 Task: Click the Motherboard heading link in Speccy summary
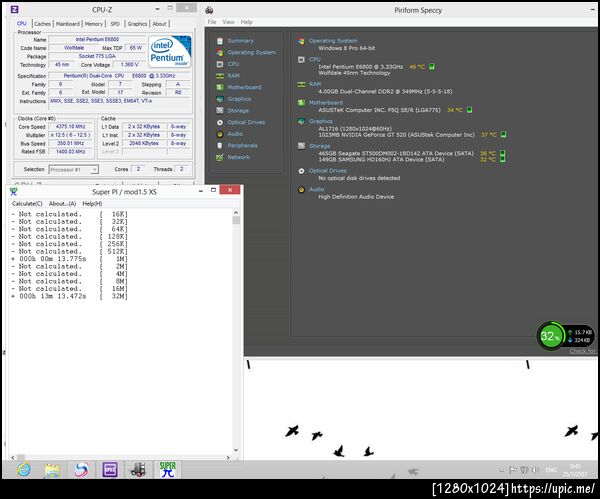(326, 103)
